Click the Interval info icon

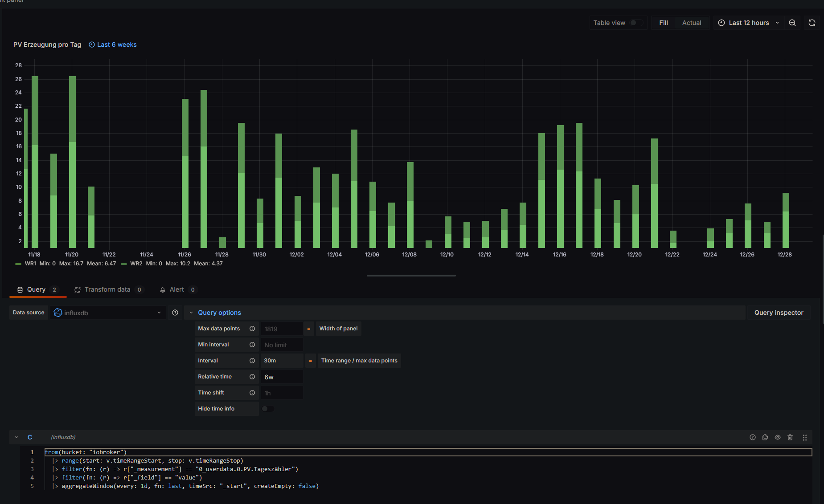[252, 361]
